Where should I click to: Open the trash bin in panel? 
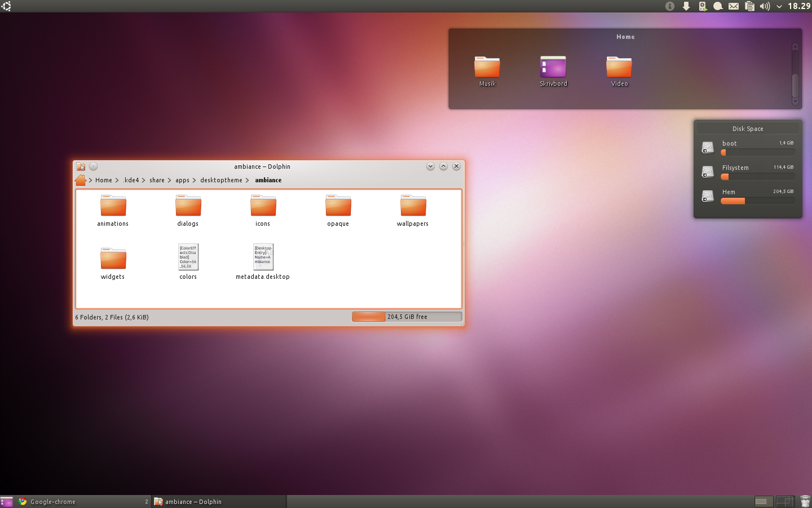point(805,501)
